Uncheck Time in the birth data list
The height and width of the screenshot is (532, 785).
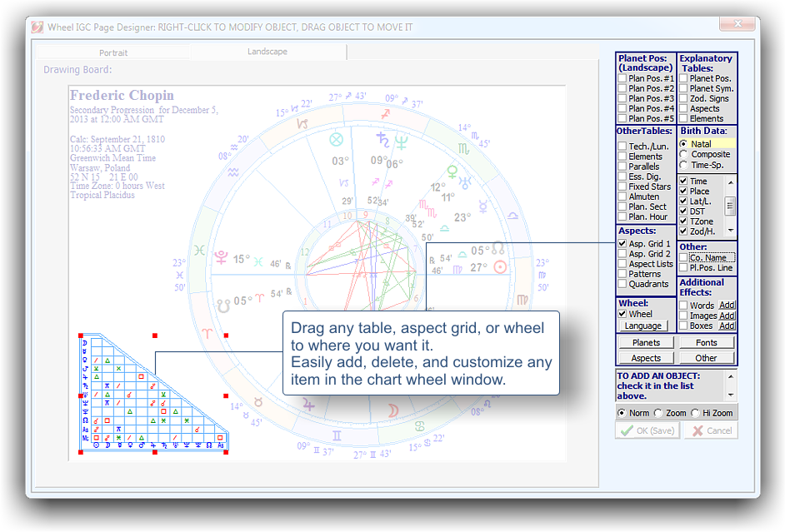[x=683, y=181]
